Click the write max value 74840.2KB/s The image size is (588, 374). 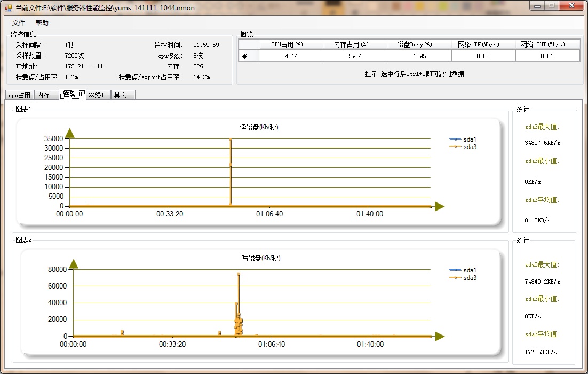click(542, 282)
